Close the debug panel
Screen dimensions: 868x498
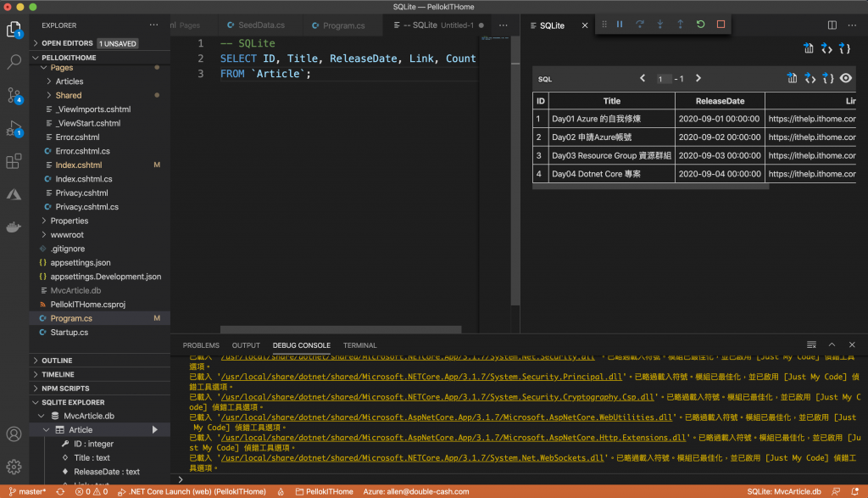point(852,344)
